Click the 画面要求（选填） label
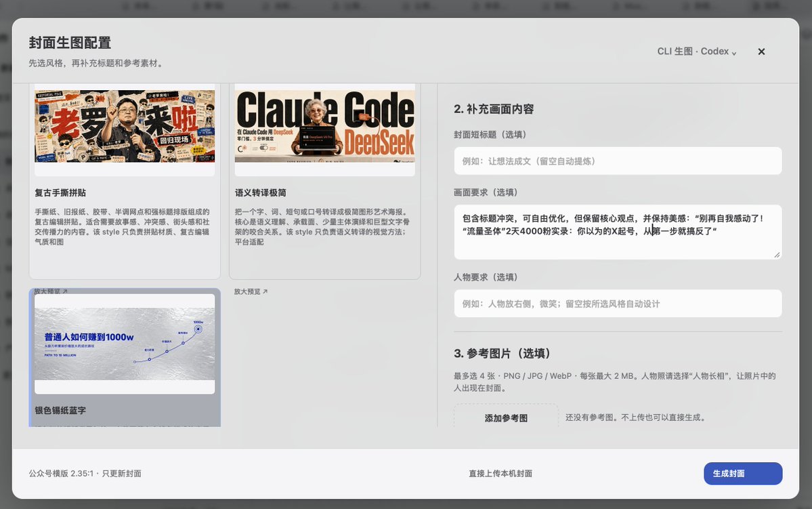Viewport: 812px width, 509px height. pyautogui.click(x=486, y=192)
